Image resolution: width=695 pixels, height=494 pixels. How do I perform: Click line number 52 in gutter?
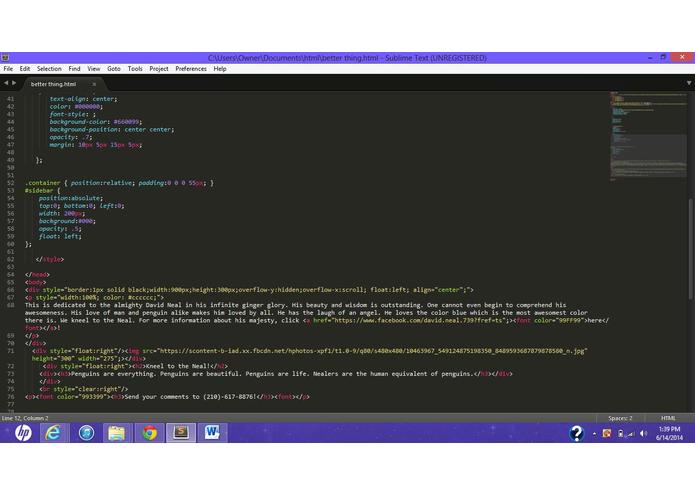(11, 183)
